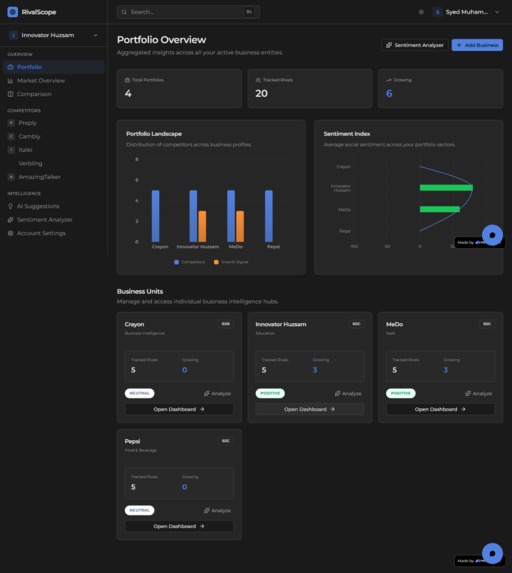Open the AmazingTalker competitor entry
The image size is (512, 573).
pos(54,177)
